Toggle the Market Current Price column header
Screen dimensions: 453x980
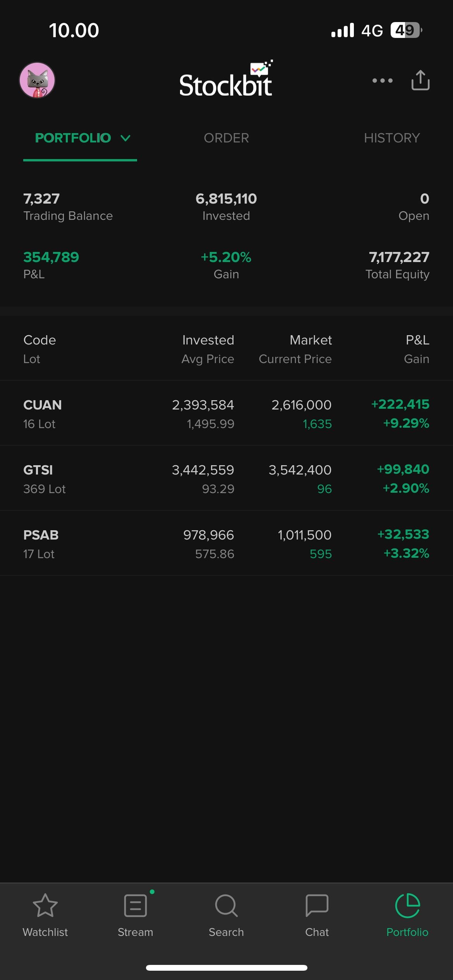[295, 349]
